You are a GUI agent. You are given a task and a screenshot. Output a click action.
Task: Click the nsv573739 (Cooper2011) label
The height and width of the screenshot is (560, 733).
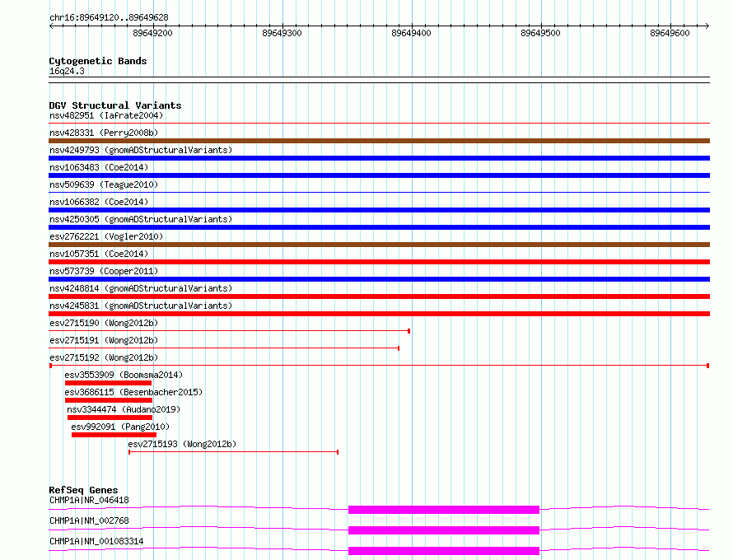[x=104, y=271]
